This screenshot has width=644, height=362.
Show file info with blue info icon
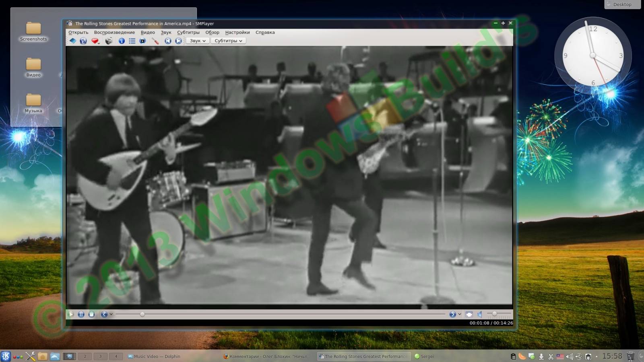tap(122, 41)
